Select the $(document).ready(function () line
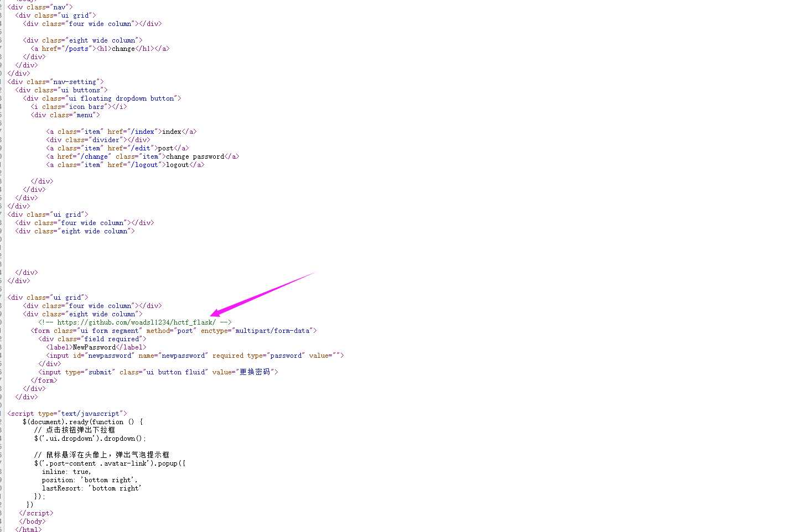Viewport: 794px width, 532px height. tap(83, 422)
